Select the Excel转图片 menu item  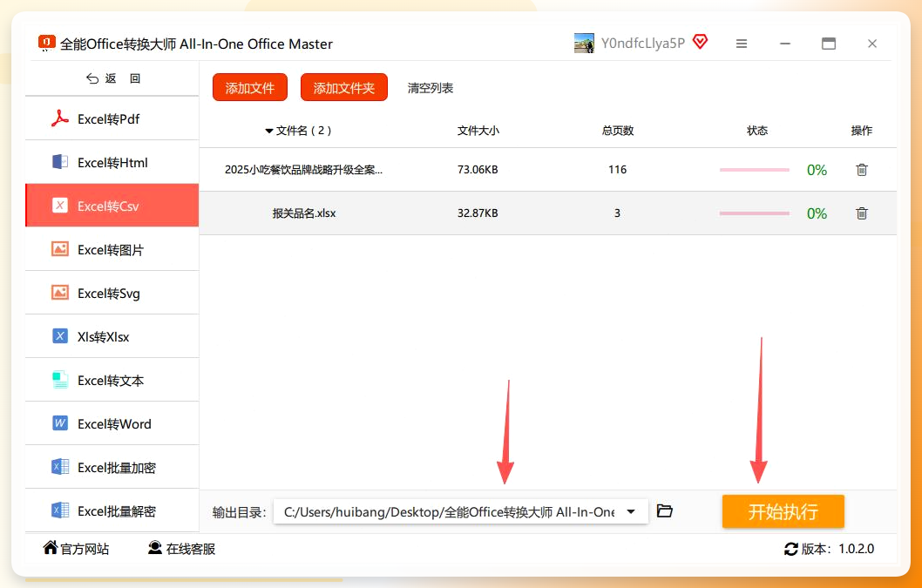112,249
